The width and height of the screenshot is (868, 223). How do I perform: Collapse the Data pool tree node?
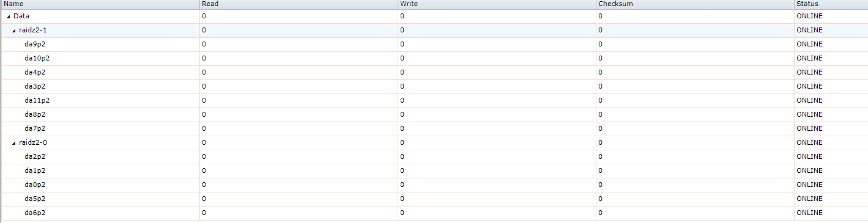[9, 16]
